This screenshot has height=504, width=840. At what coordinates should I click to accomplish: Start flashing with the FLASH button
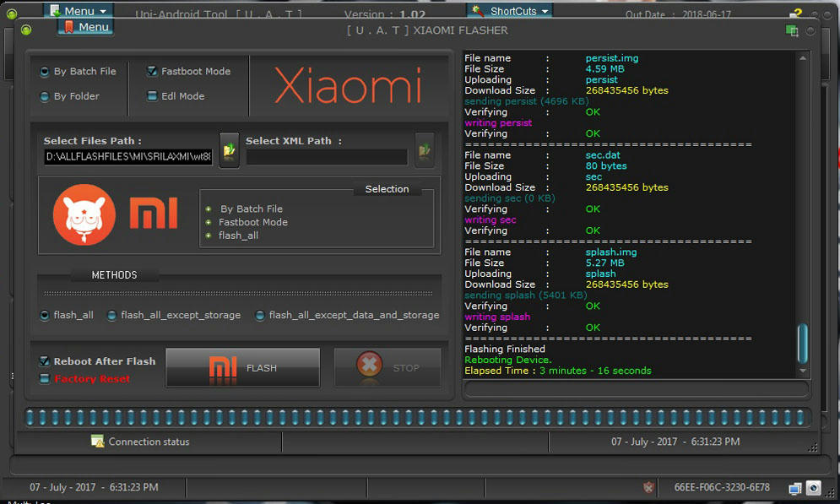pos(242,367)
